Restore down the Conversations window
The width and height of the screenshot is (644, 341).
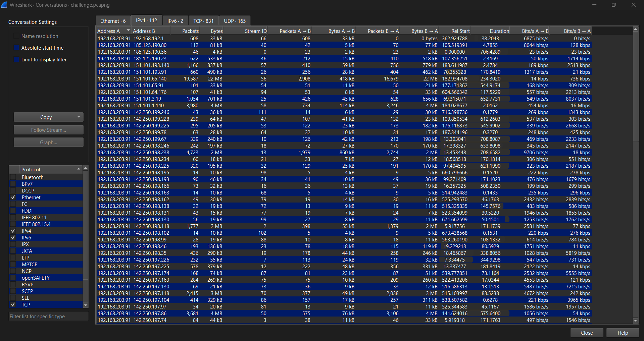pos(613,5)
